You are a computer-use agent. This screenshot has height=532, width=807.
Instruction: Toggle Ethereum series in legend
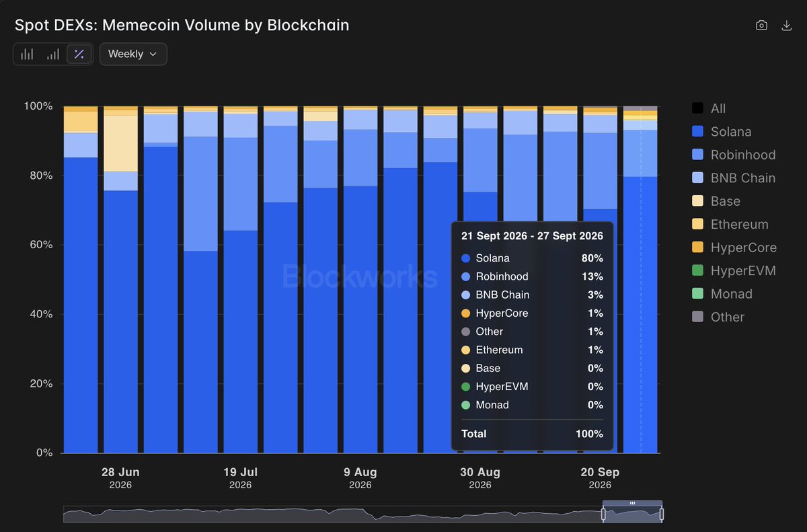730,225
